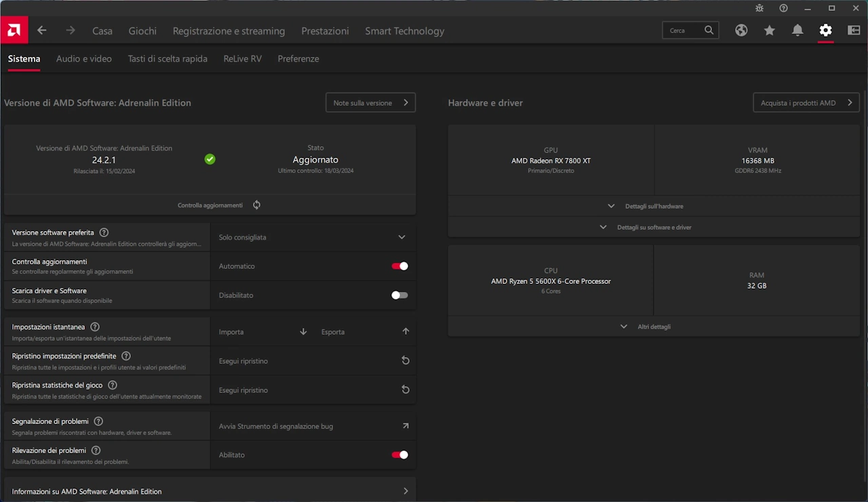The width and height of the screenshot is (868, 502).
Task: Disable Rilevazione dei problemi switch
Action: pos(399,455)
